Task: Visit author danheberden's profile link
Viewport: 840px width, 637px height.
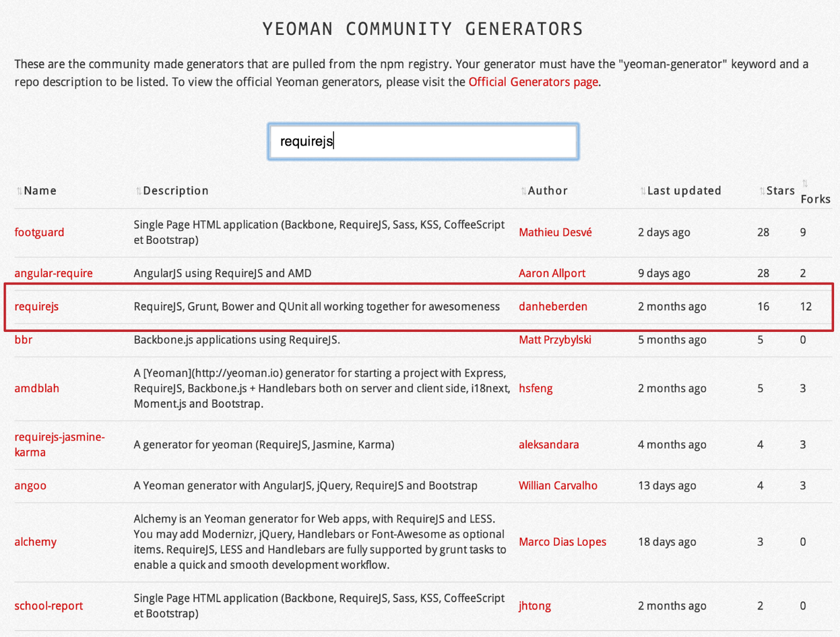Action: coord(553,307)
